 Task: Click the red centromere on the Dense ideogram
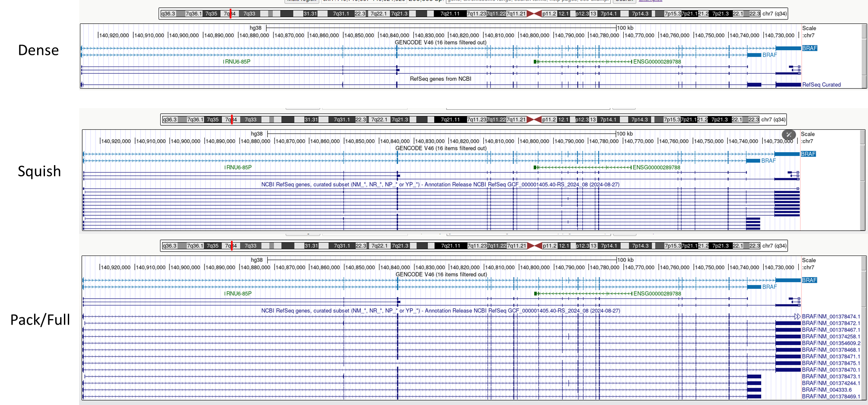click(534, 14)
